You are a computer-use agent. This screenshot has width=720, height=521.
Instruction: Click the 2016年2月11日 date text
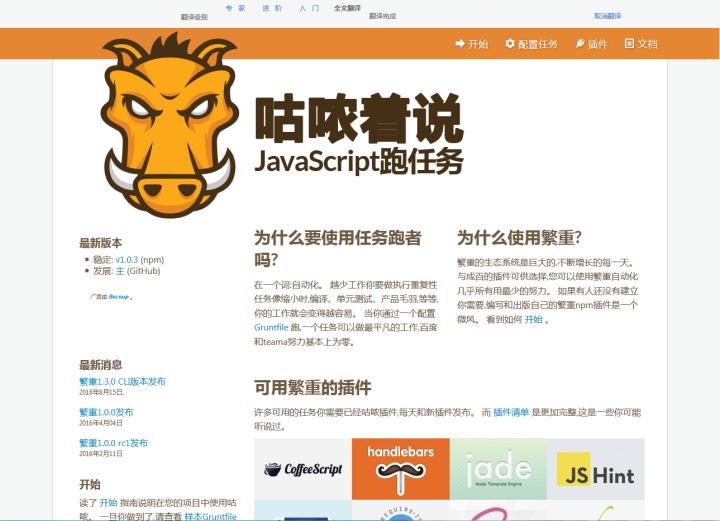(x=101, y=454)
